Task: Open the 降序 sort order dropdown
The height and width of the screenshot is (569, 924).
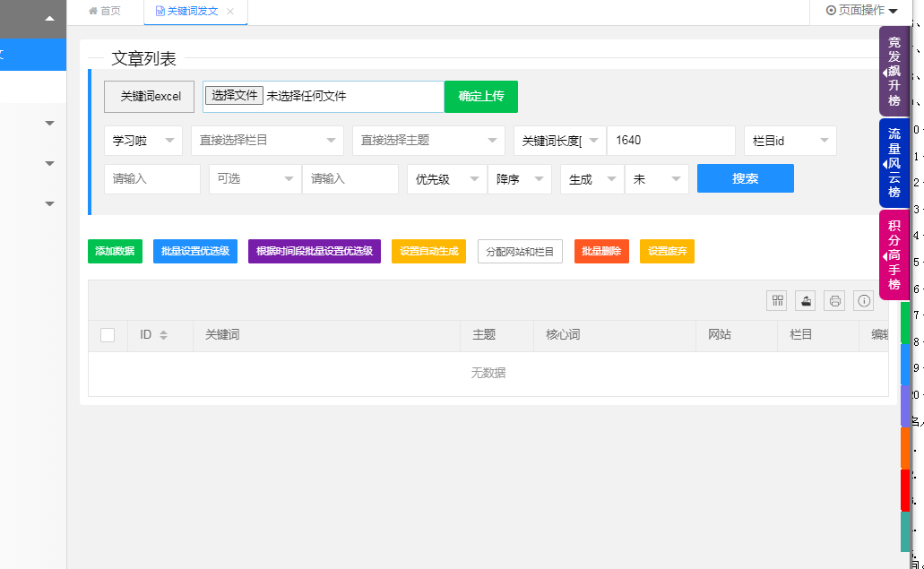Action: click(x=520, y=179)
